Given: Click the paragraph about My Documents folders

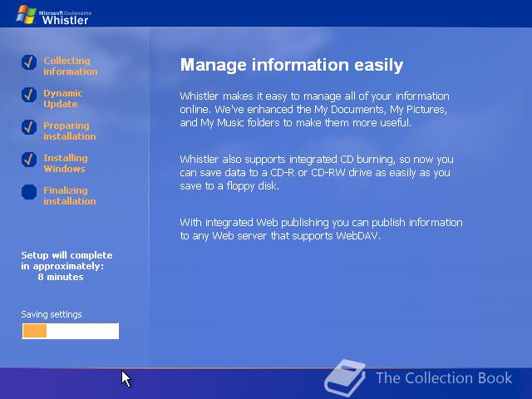Looking at the screenshot, I should tap(314, 109).
